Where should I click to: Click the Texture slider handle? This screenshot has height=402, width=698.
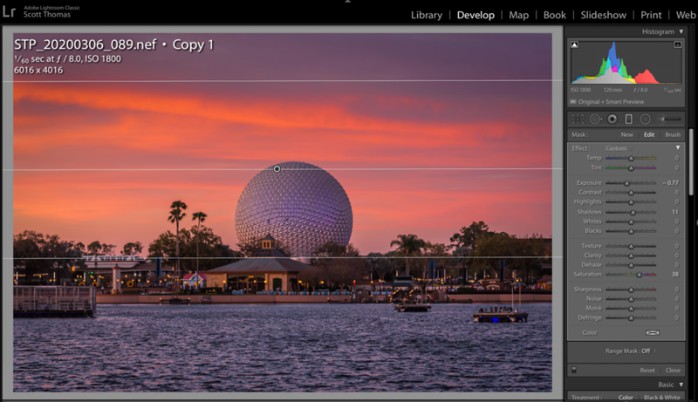point(631,246)
